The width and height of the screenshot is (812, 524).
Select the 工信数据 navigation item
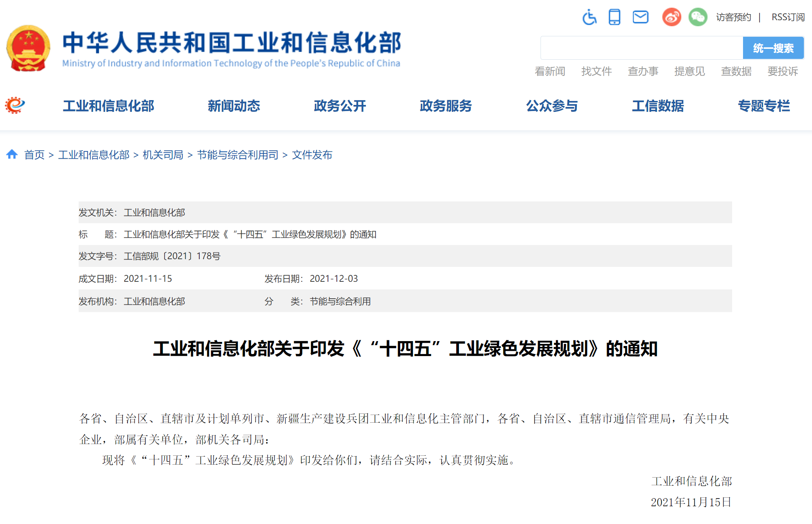point(658,106)
